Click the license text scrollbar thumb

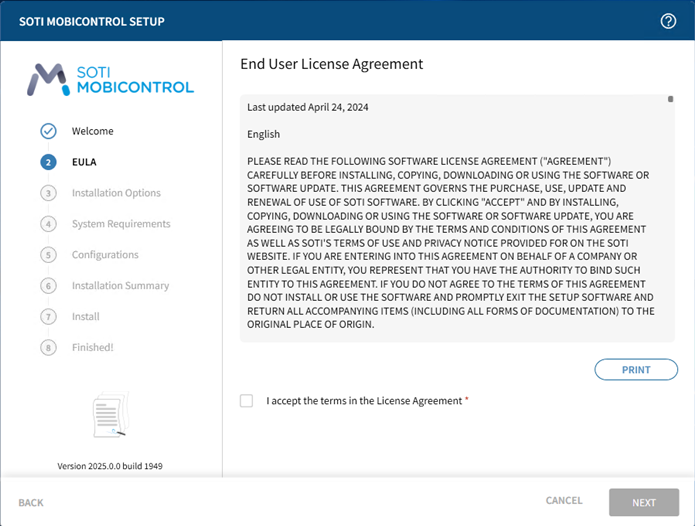[x=670, y=99]
